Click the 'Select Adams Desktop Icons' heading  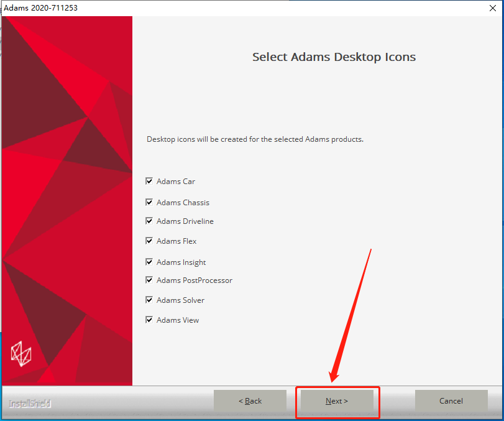tap(334, 57)
